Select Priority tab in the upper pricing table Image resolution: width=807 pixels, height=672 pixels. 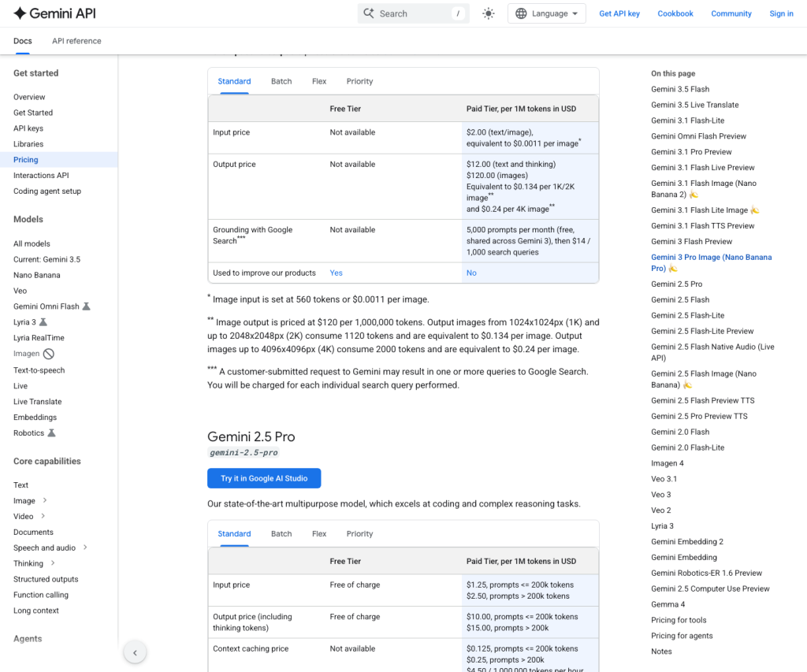coord(359,81)
